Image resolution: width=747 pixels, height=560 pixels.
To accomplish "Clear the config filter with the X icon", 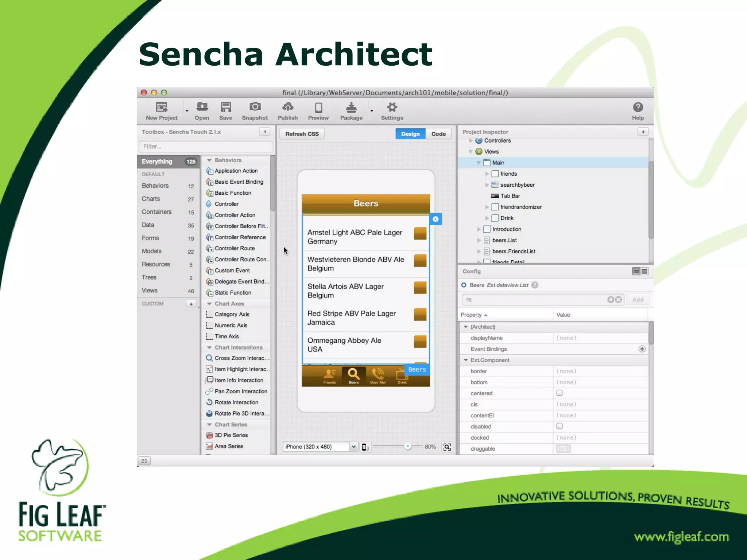I will click(619, 299).
